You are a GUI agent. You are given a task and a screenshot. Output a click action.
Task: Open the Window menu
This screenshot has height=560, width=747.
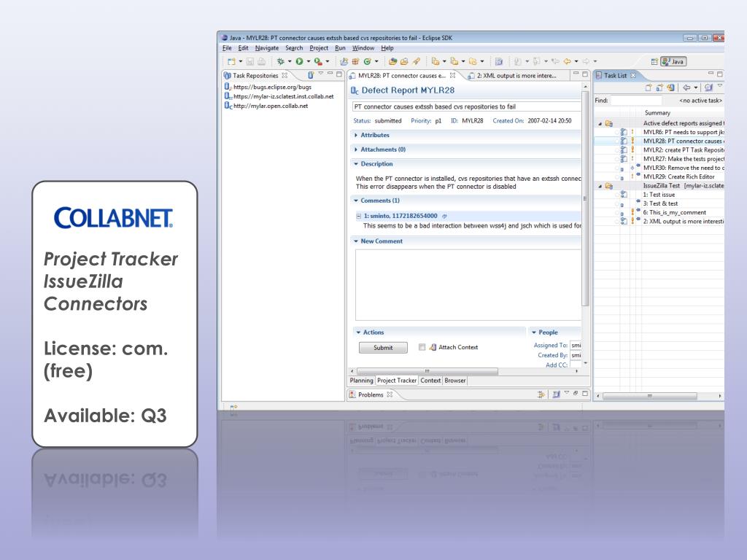click(363, 48)
